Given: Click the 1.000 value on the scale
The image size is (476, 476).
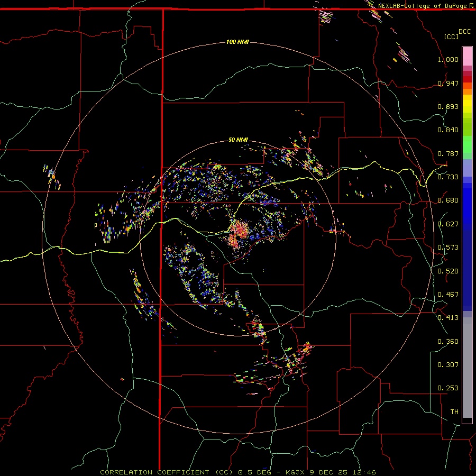Looking at the screenshot, I should 448,59.
